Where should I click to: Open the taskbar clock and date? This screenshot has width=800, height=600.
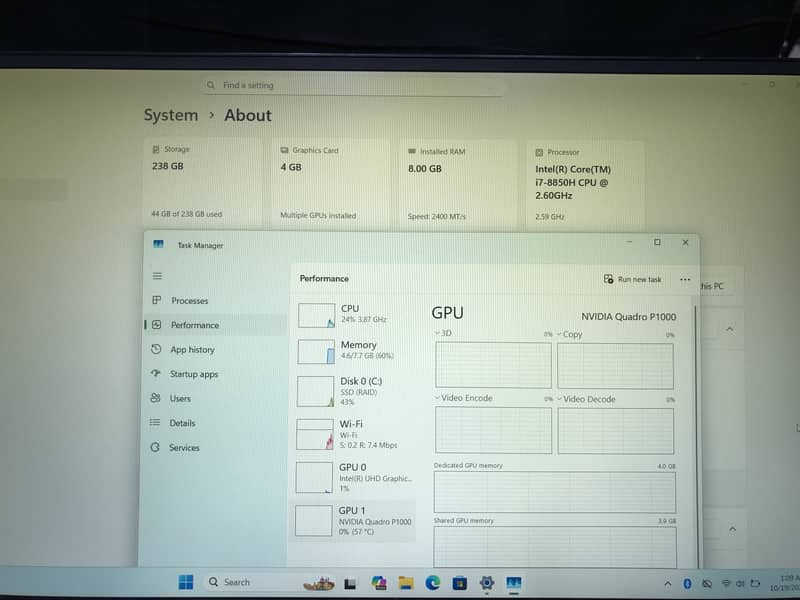[x=786, y=583]
